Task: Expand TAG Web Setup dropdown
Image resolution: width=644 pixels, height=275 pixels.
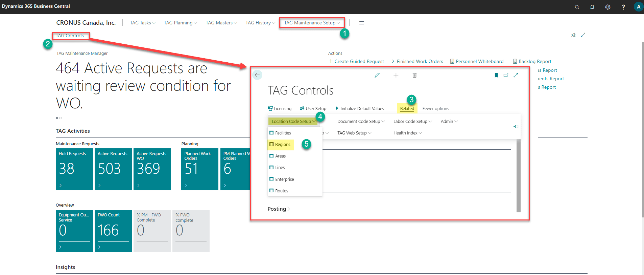Action: (354, 133)
